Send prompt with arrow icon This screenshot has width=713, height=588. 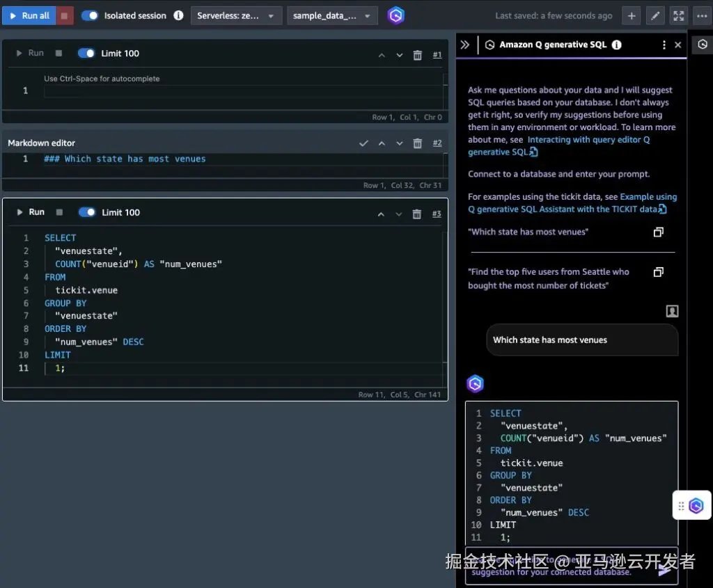(x=664, y=571)
